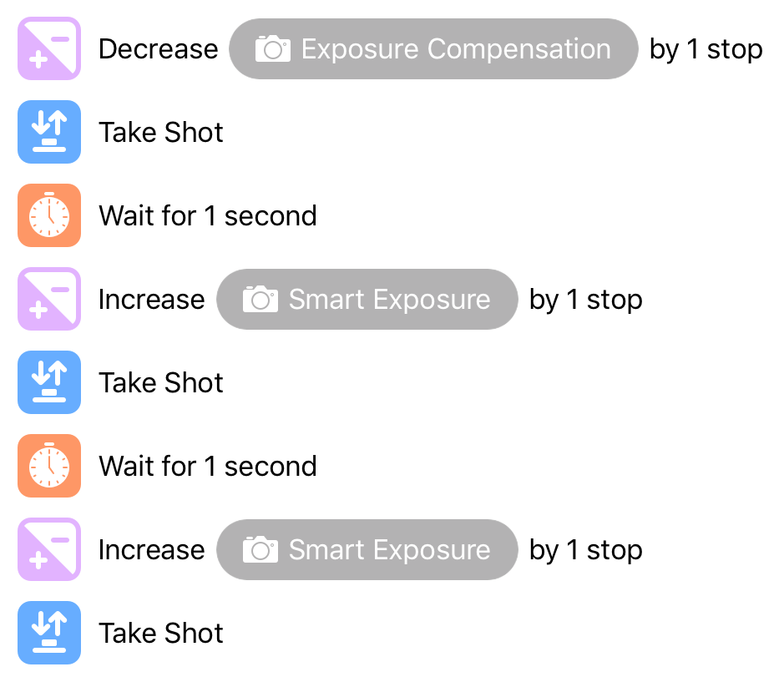The height and width of the screenshot is (682, 784).
Task: Click the second blue Take Shot icon
Action: click(49, 382)
